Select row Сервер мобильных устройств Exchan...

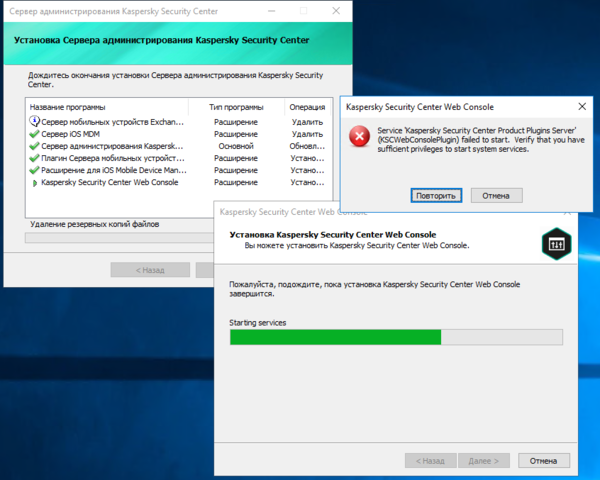click(x=179, y=122)
